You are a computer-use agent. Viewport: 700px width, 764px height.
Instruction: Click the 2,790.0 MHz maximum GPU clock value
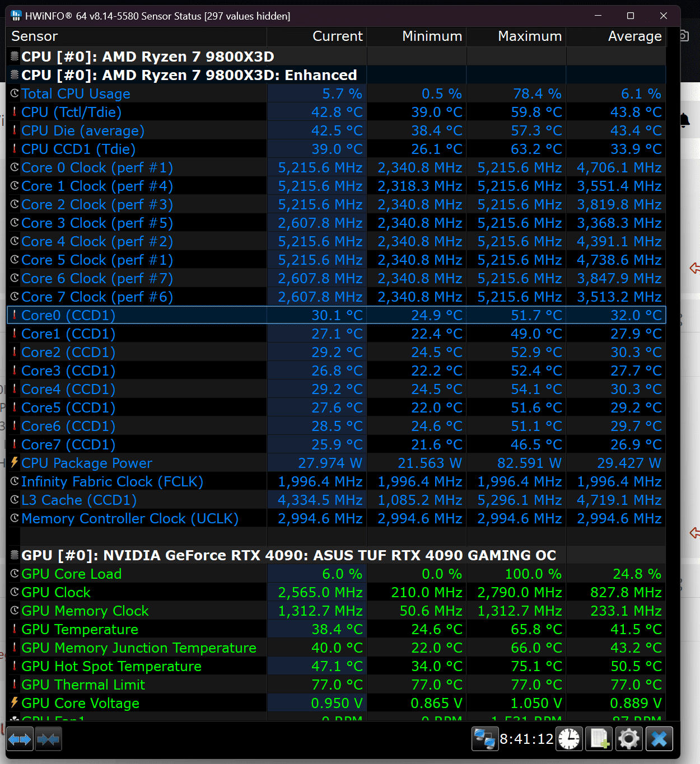(x=520, y=592)
